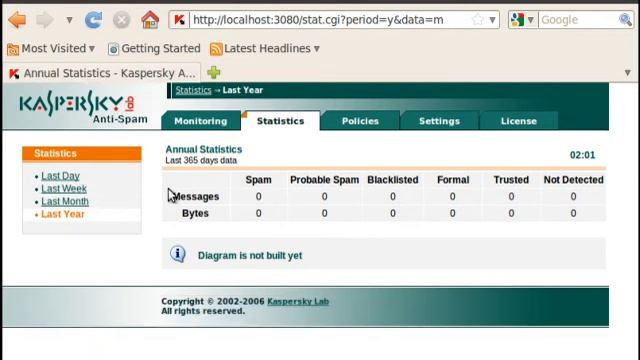Open the back/forward history dropdown arrow

pos(69,20)
